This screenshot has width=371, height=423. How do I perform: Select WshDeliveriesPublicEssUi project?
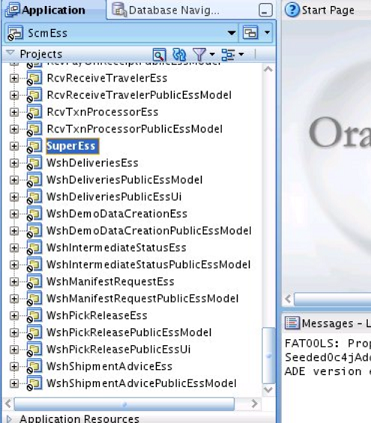point(114,197)
